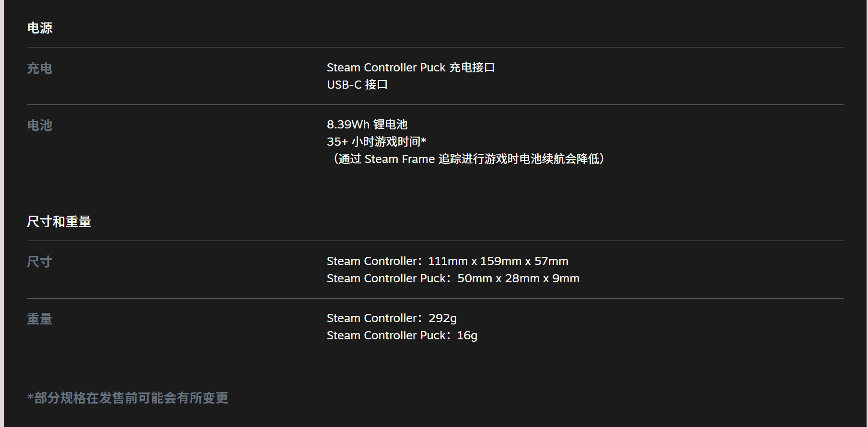Viewport: 868px width, 427px height.
Task: Select the 111mm x 159mm x 57mm dimensions
Action: [x=498, y=261]
